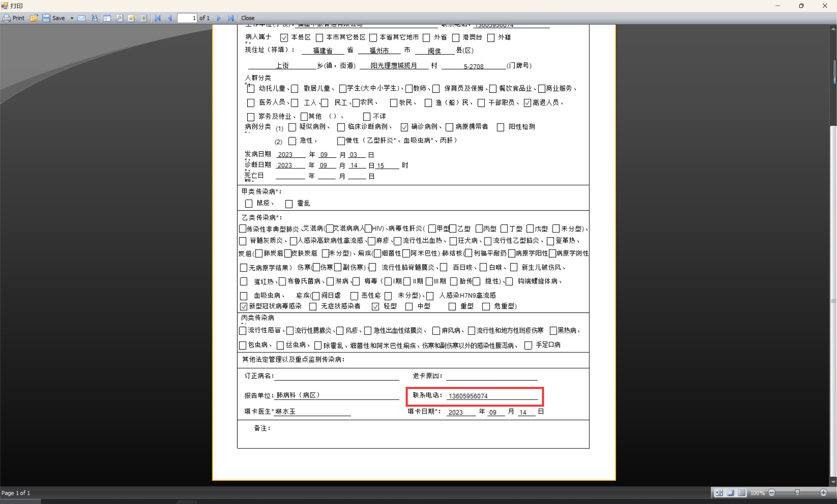Expand the Save dropdown arrow
This screenshot has height=504, width=837.
pyautogui.click(x=72, y=18)
